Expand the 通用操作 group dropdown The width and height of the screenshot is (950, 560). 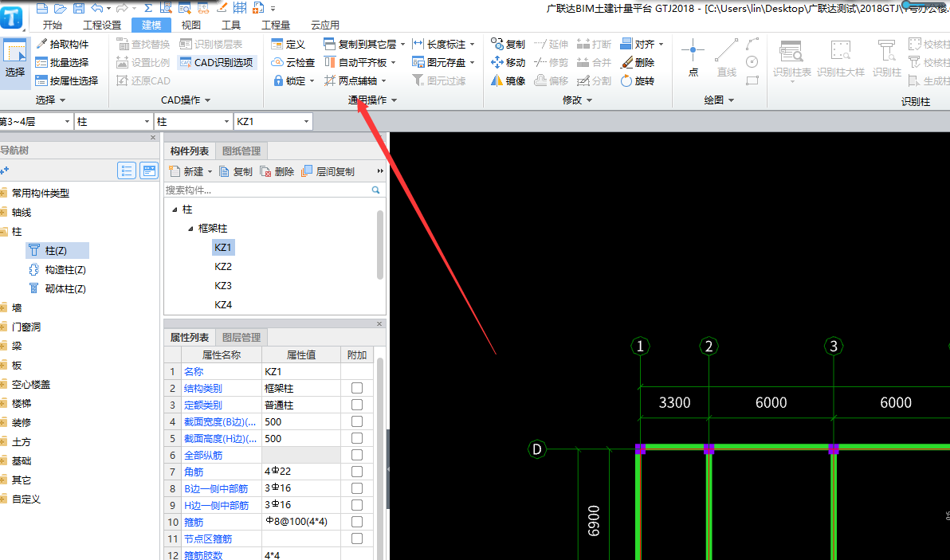click(395, 100)
